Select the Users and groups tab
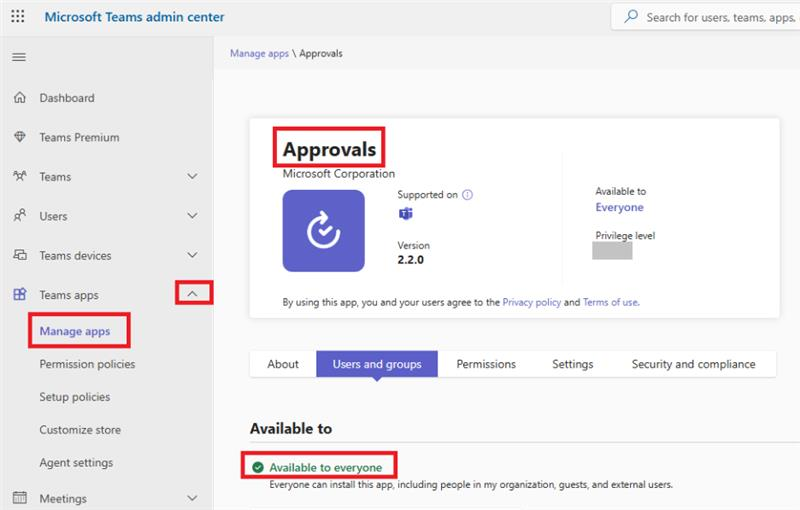Image resolution: width=800 pixels, height=510 pixels. click(x=377, y=364)
